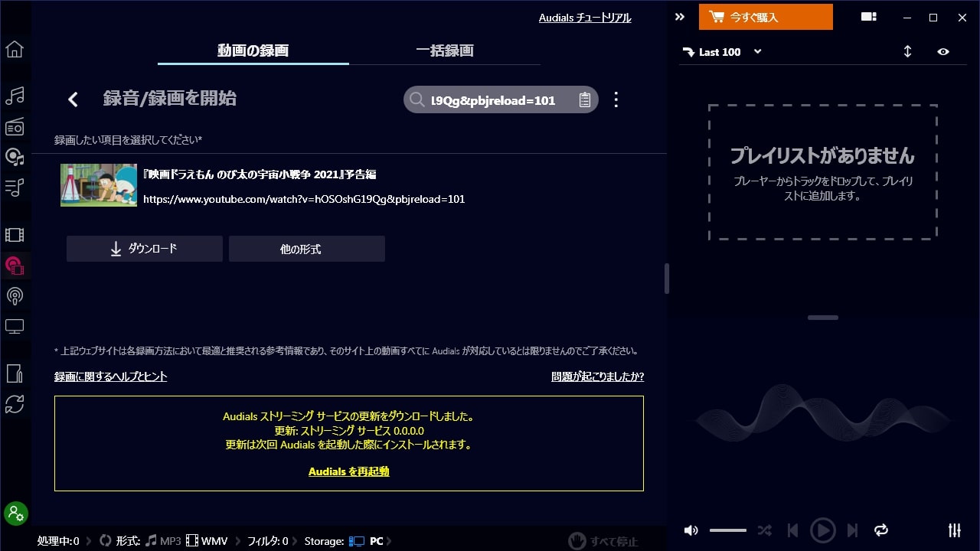Click the vertical scrollbar of the recording list
The width and height of the screenshot is (980, 551).
(667, 279)
